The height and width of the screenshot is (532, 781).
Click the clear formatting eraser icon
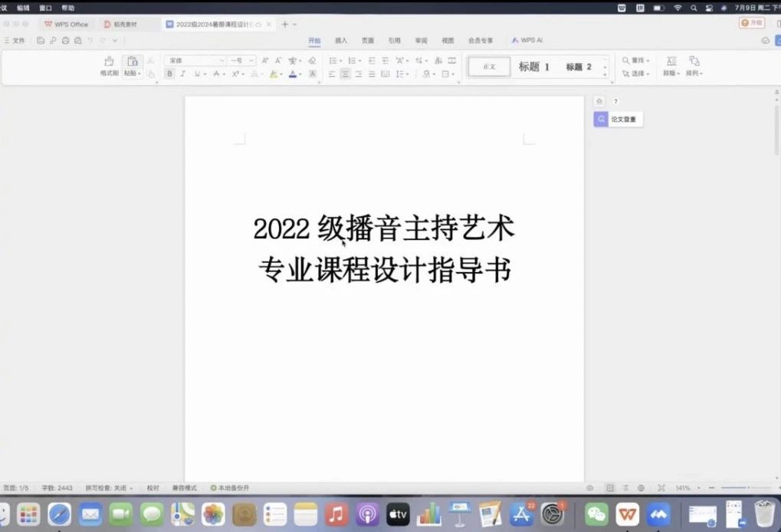pos(312,61)
